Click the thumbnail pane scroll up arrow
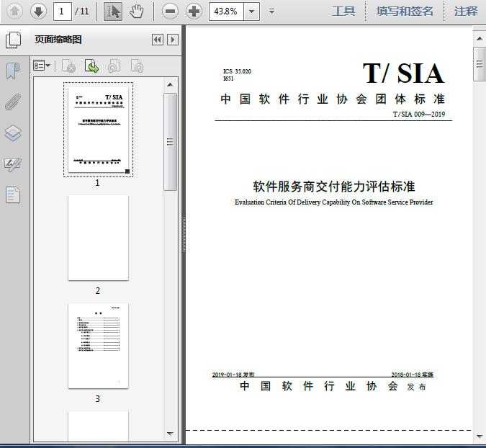486x448 pixels. click(170, 85)
